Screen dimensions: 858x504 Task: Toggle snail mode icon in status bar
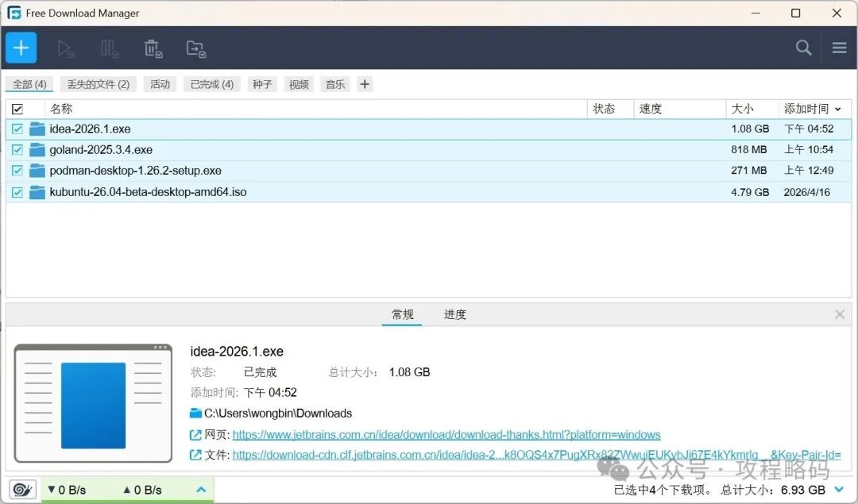(x=22, y=490)
